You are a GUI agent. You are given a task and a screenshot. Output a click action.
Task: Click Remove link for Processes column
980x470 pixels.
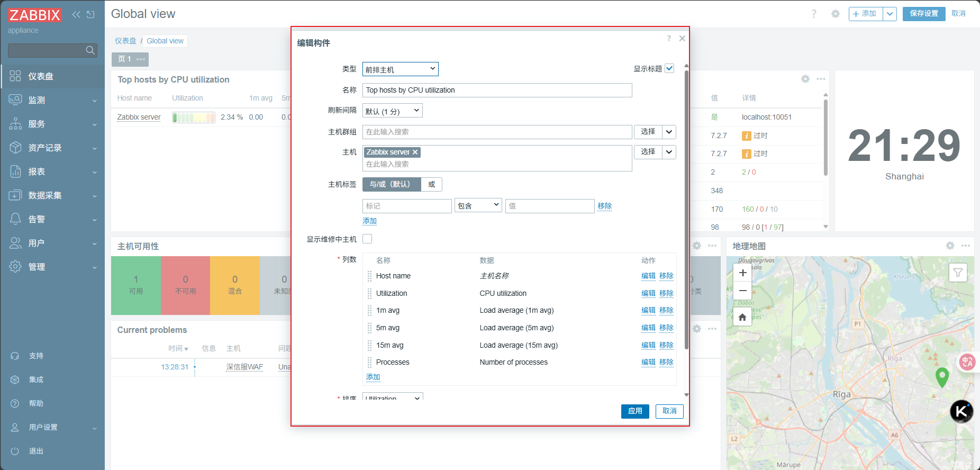point(666,362)
